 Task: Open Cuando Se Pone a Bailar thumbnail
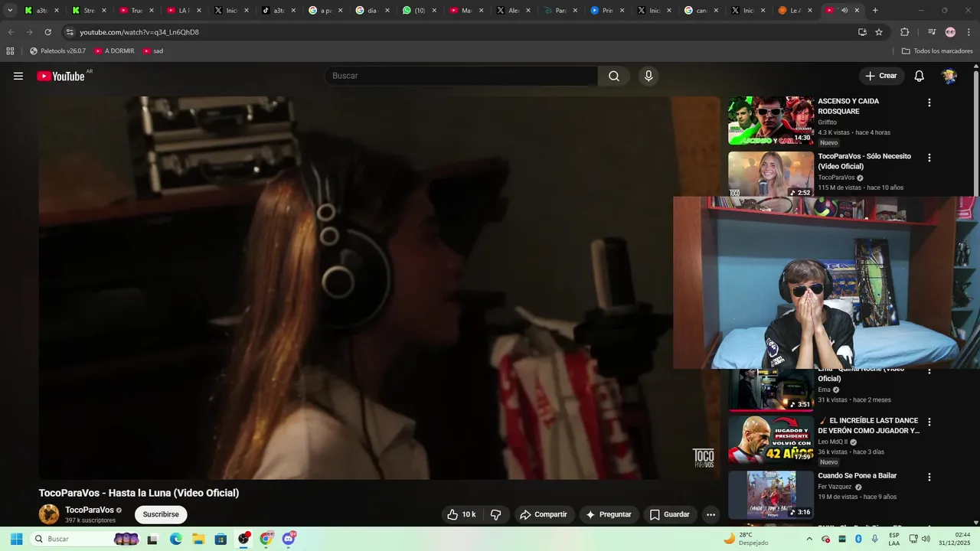tap(771, 494)
